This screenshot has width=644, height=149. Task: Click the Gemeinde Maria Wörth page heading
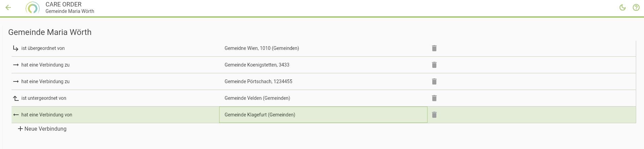(x=50, y=32)
